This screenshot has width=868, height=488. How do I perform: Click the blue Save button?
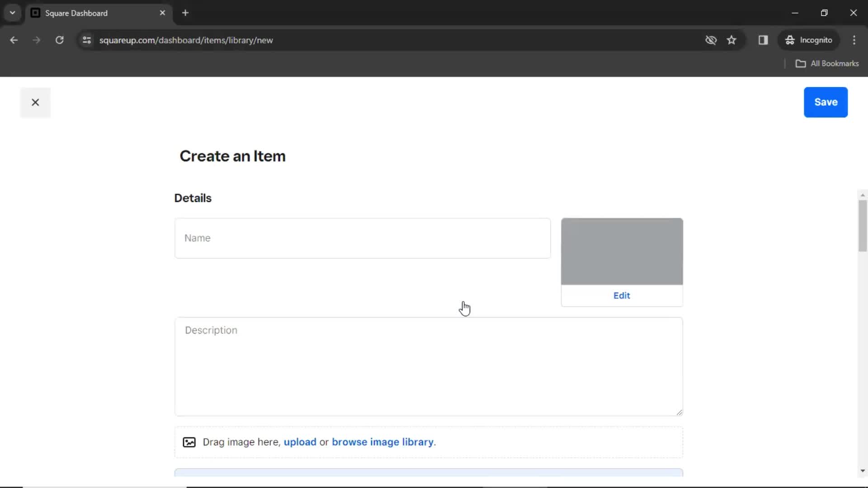click(826, 102)
